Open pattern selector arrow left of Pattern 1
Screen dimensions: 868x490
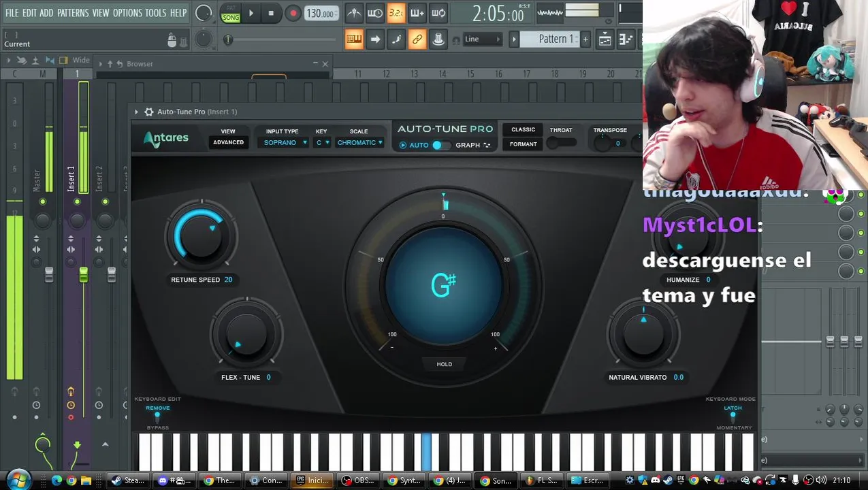click(x=515, y=39)
